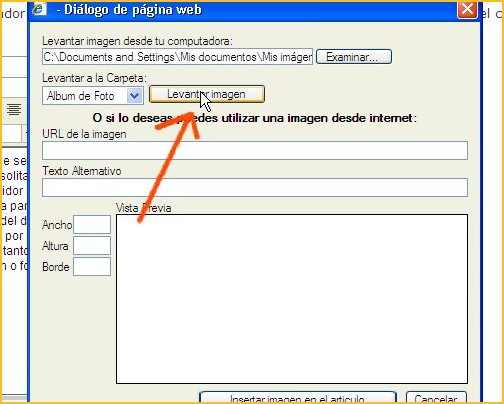
Task: Dismiss the dialog with Cancelar
Action: point(436,398)
